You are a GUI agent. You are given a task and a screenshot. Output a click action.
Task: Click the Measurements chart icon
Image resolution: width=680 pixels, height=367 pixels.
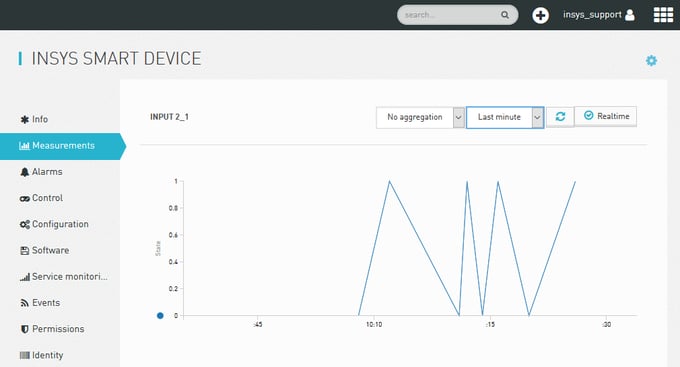[24, 146]
